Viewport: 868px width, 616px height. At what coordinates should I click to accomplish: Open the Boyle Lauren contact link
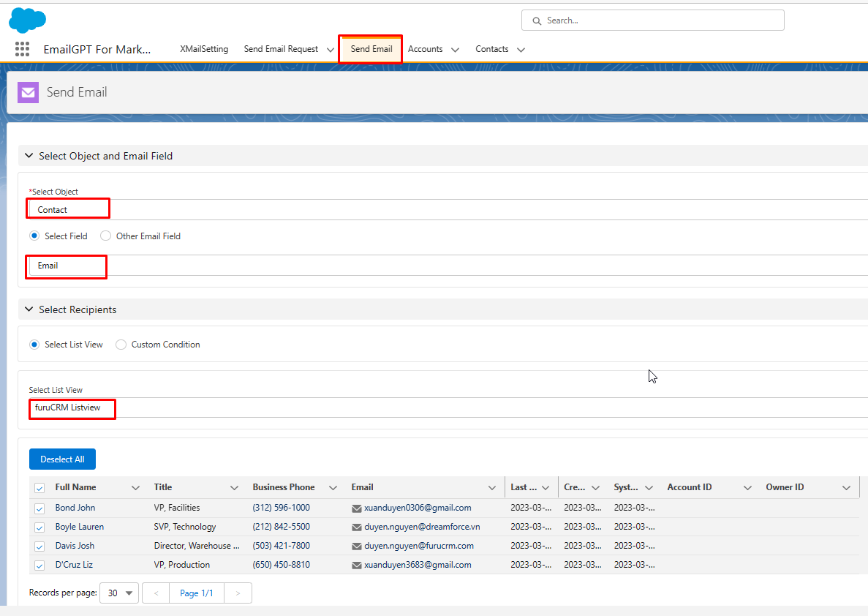(x=80, y=527)
